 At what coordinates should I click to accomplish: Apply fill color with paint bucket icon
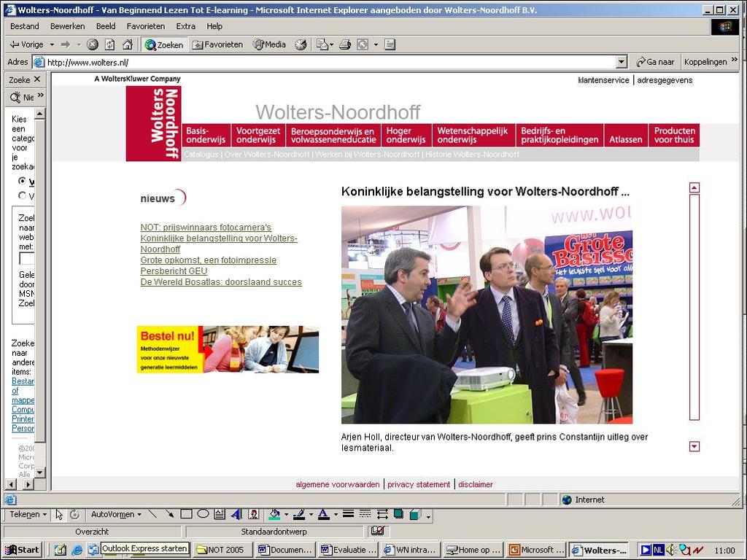274,514
